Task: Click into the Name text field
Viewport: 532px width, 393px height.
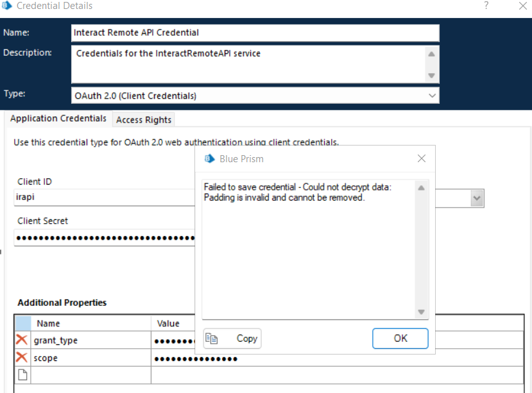Action: pyautogui.click(x=255, y=33)
